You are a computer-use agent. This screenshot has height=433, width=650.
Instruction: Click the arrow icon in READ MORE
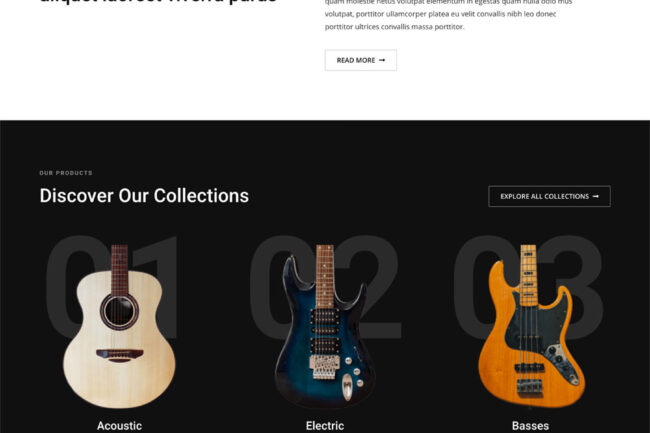click(382, 60)
